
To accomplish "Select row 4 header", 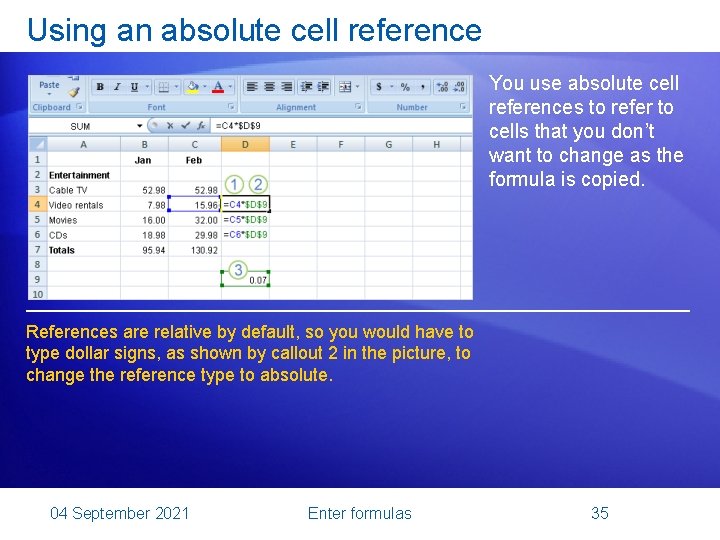I will click(38, 204).
